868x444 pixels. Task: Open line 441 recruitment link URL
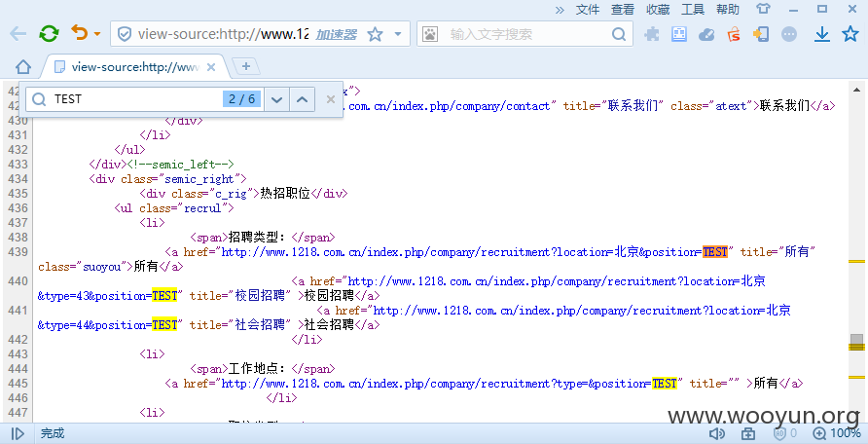(x=582, y=311)
